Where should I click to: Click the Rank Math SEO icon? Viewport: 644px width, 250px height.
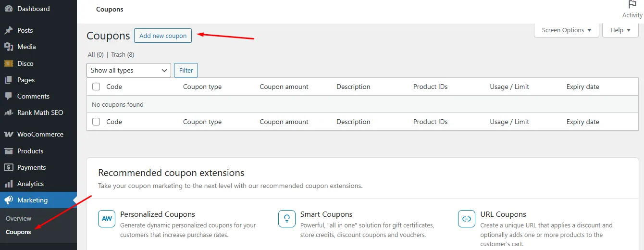8,112
